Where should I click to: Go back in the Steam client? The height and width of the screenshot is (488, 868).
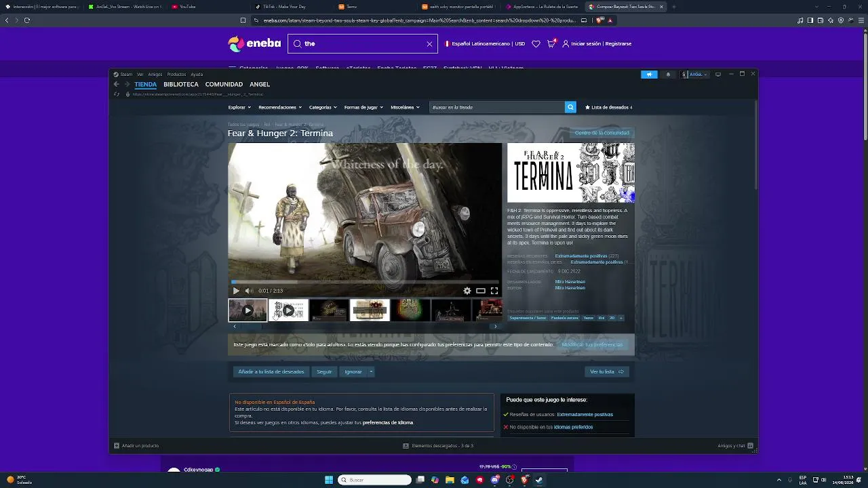point(117,85)
